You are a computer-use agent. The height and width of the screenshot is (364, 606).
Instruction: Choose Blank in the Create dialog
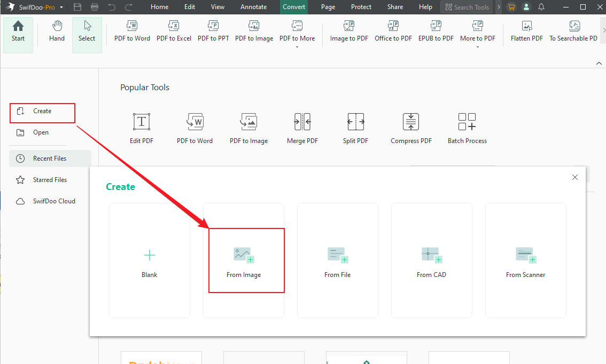pos(149,260)
